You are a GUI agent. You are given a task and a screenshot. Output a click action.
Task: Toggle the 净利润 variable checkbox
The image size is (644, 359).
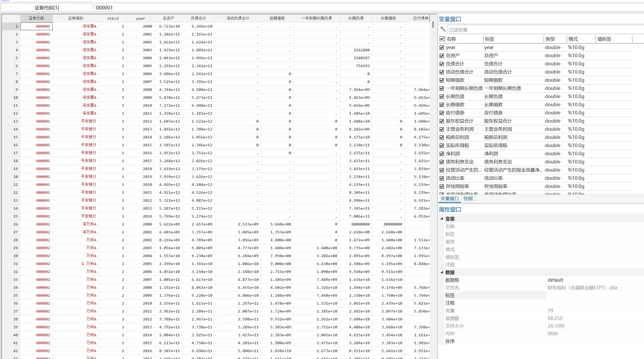coord(442,154)
